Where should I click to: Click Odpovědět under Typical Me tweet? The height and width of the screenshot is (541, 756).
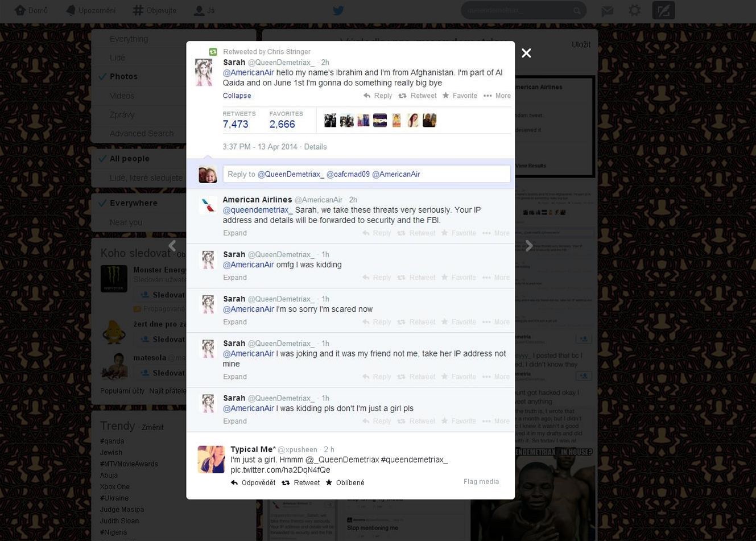tap(253, 482)
